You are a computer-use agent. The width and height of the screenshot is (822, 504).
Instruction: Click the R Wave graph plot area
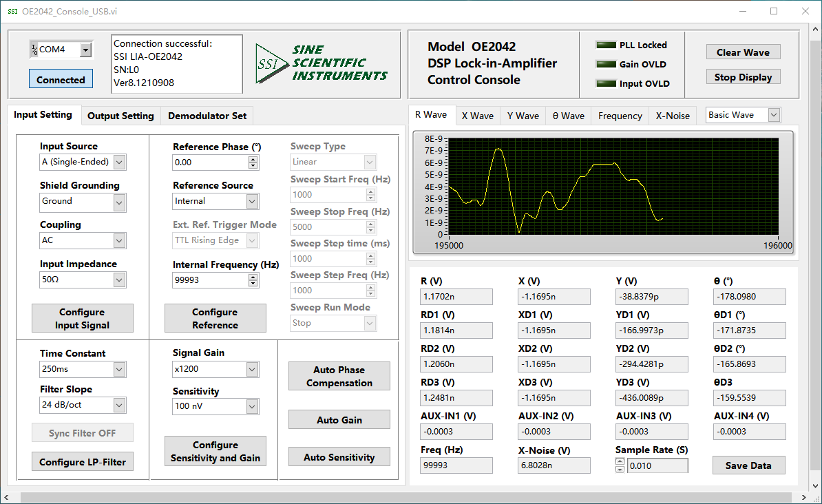click(613, 187)
